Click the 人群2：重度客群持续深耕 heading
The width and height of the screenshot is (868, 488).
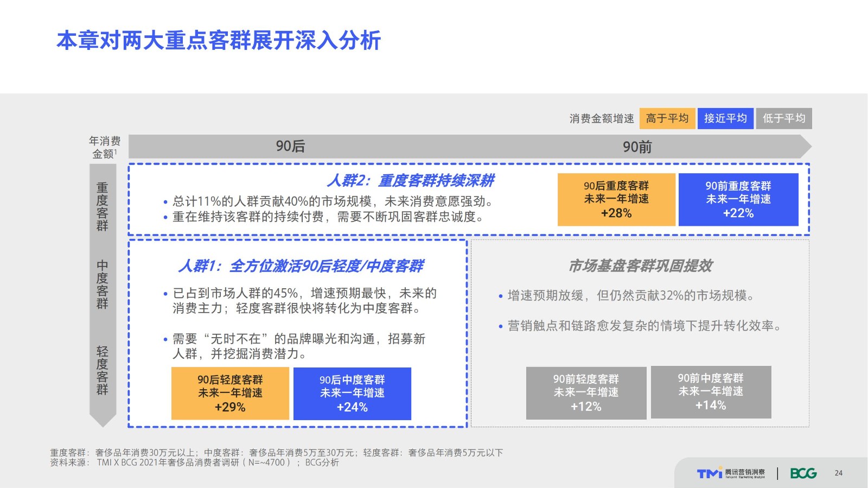point(410,180)
